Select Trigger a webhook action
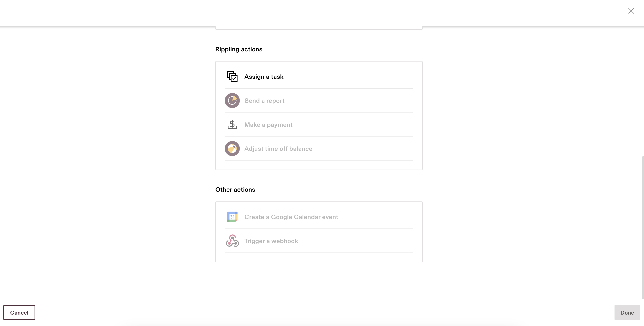 (x=319, y=241)
